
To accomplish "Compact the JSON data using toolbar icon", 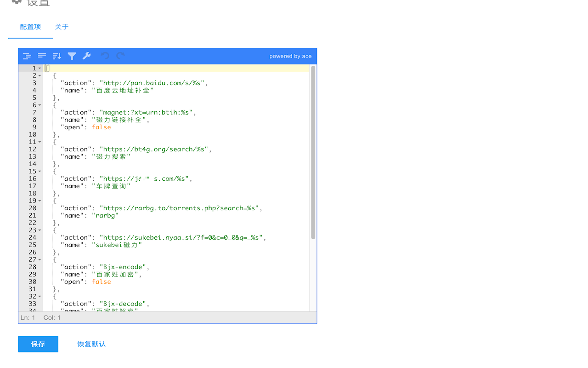I will point(42,56).
